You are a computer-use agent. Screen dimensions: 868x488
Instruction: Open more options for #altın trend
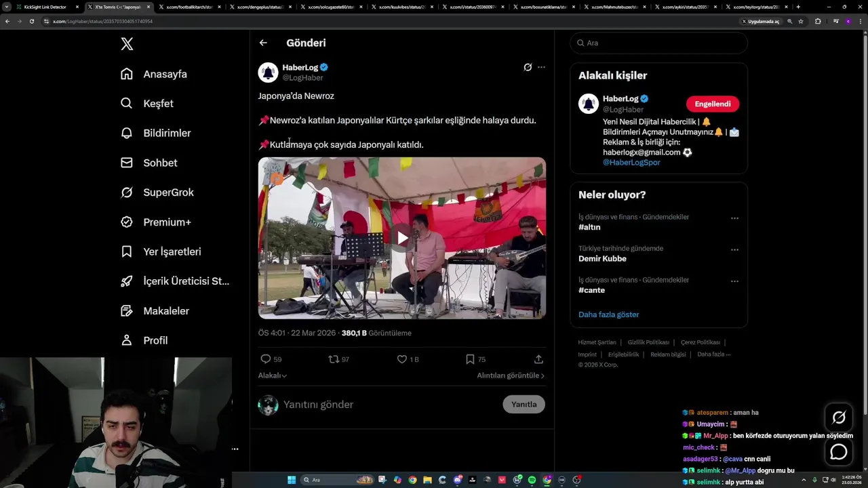(734, 218)
